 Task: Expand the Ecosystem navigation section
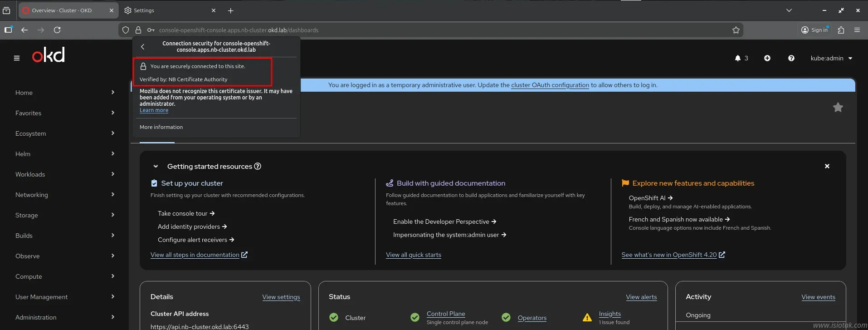tap(65, 133)
